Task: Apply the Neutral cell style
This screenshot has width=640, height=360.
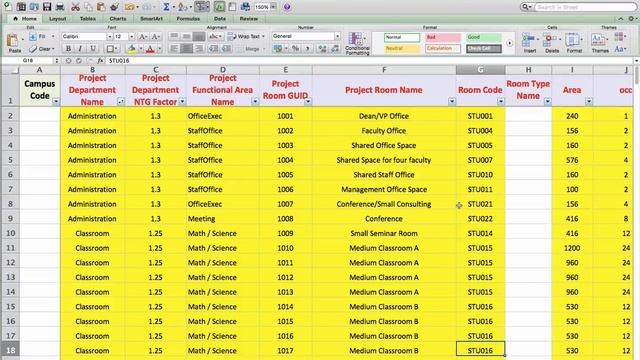Action: click(x=402, y=49)
